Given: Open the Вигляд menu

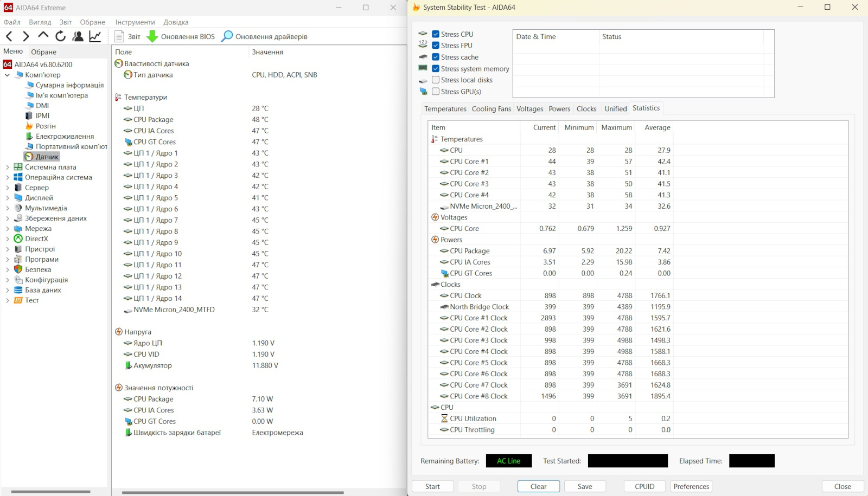Looking at the screenshot, I should pos(40,22).
